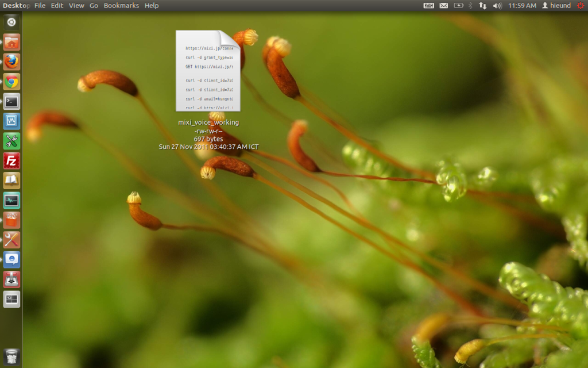This screenshot has width=588, height=368.
Task: Launch FileZilla from the launcher
Action: pos(11,160)
